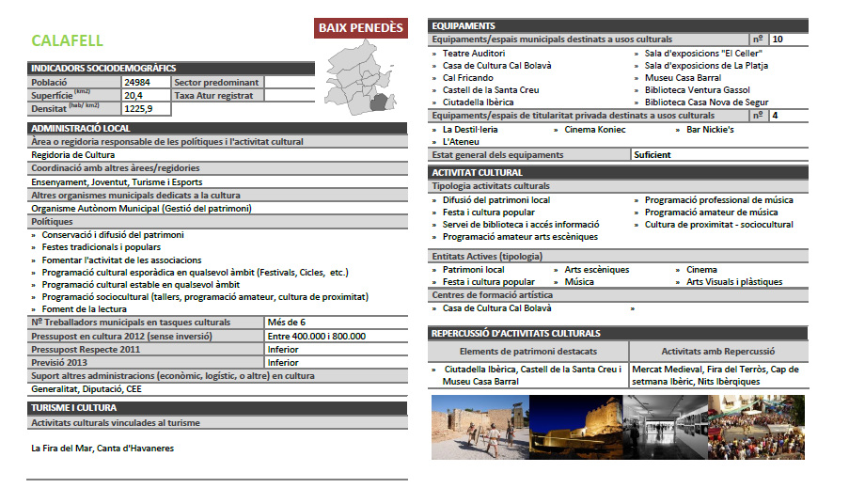Click the INDICADORS SOCIODEMOGRÀFICS header
Screen dimensions: 849x504
pyautogui.click(x=170, y=69)
